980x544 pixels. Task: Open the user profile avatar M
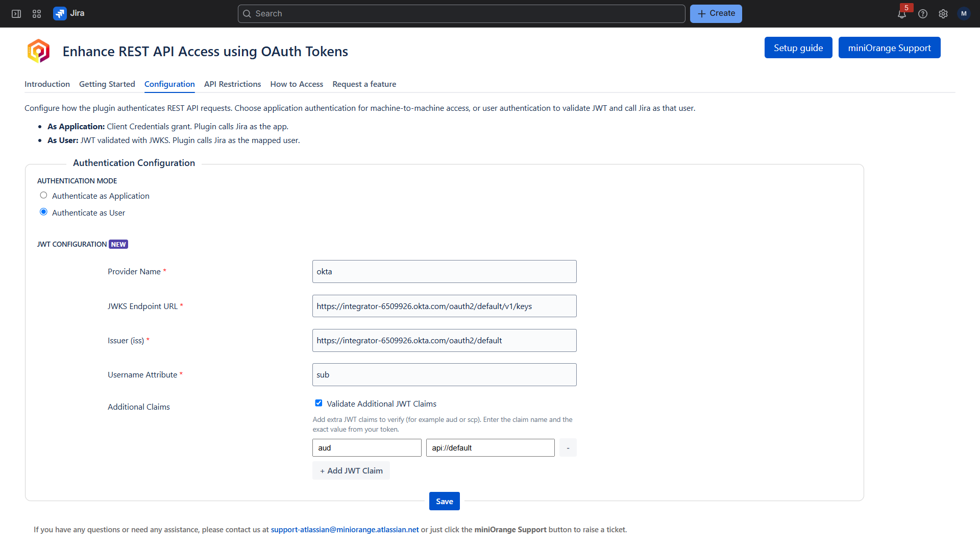tap(964, 14)
